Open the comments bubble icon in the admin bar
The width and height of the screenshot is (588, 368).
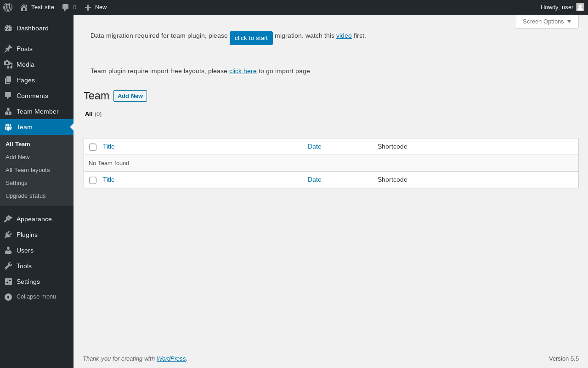pyautogui.click(x=66, y=7)
